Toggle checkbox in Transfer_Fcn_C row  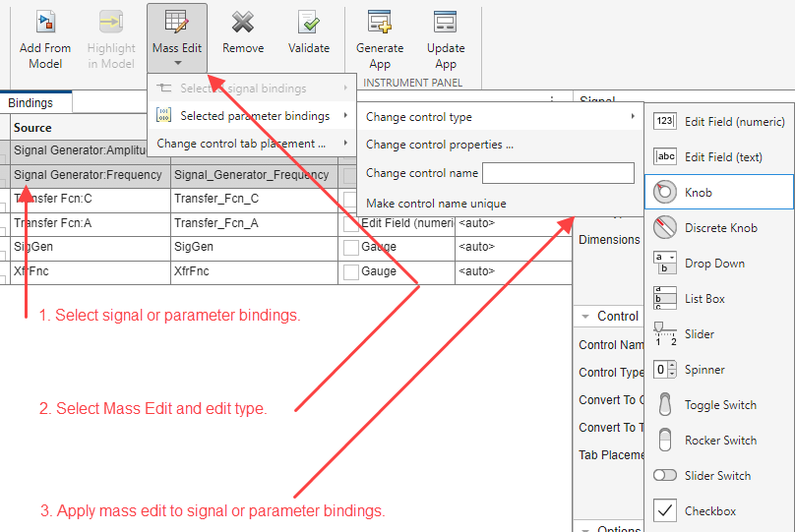point(351,199)
